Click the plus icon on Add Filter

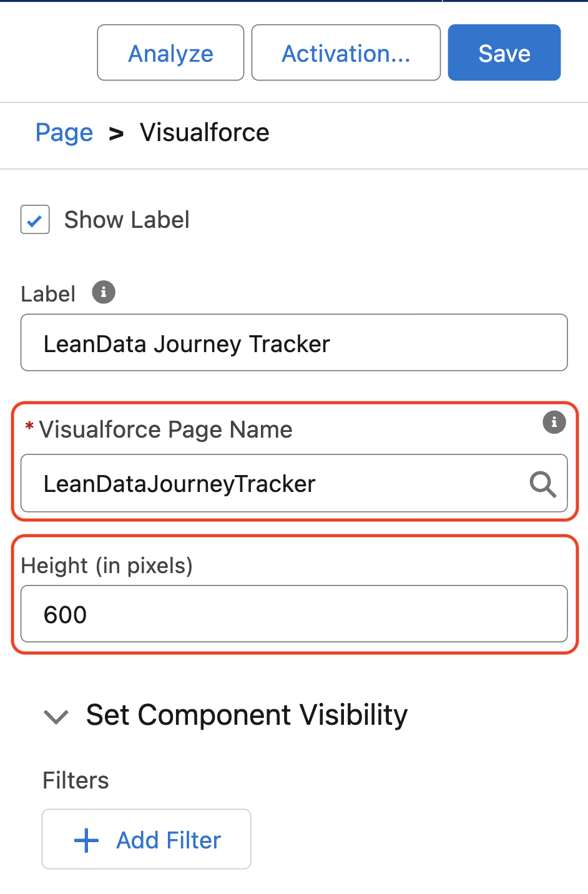click(86, 840)
